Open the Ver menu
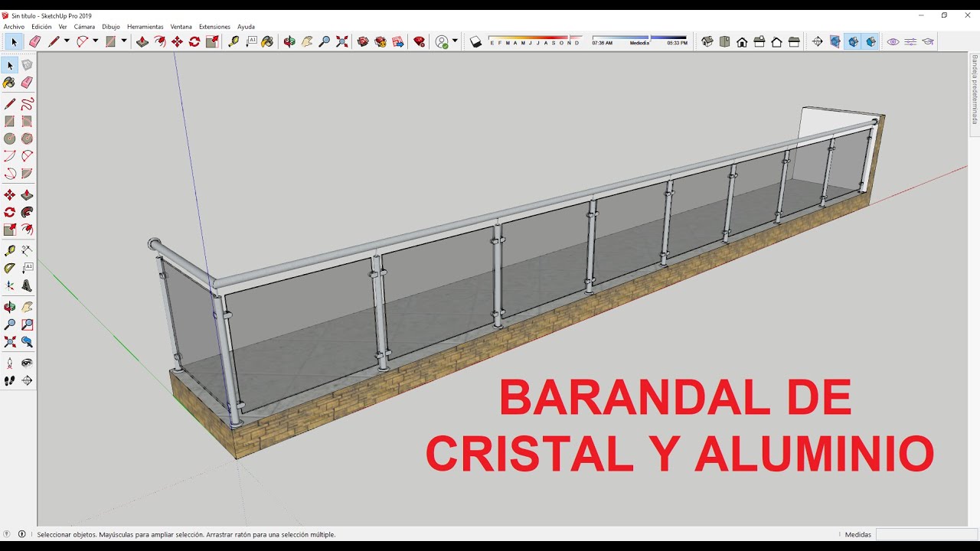This screenshot has height=551, width=980. pyautogui.click(x=63, y=27)
